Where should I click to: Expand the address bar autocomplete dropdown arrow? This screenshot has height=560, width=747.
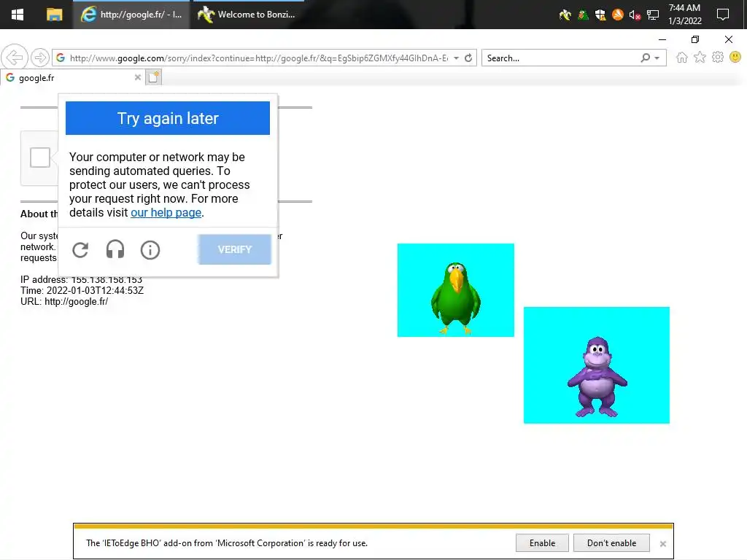pyautogui.click(x=456, y=58)
